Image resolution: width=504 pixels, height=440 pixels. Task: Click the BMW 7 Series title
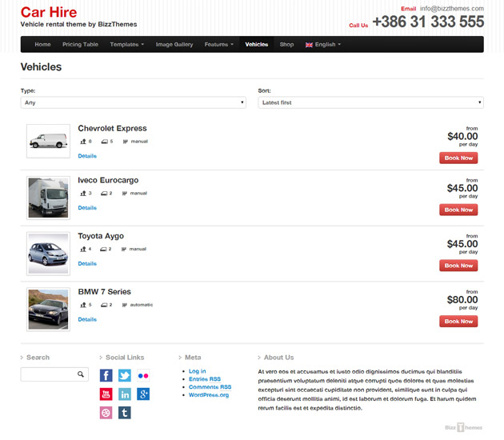point(105,292)
